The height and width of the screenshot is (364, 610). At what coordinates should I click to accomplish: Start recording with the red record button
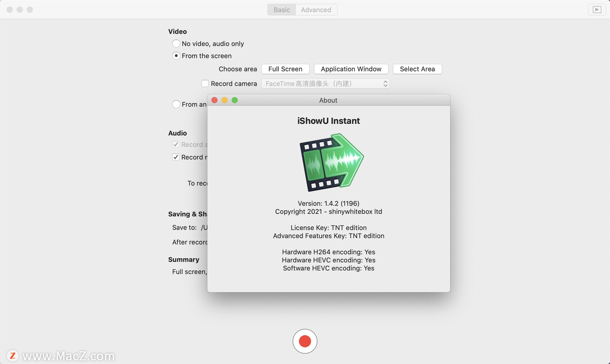(x=305, y=341)
